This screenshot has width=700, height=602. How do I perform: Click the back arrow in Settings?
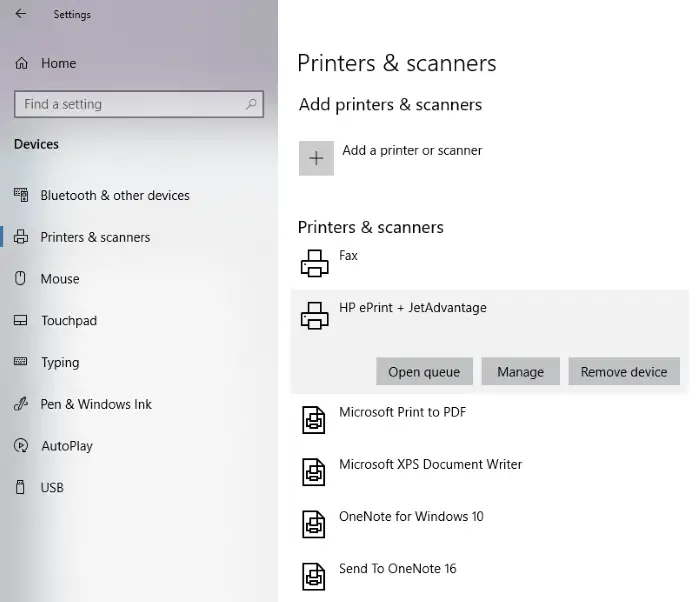21,14
